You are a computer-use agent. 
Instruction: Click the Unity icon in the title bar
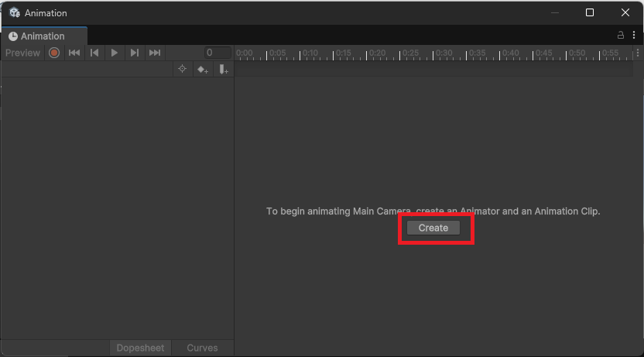[x=15, y=12]
